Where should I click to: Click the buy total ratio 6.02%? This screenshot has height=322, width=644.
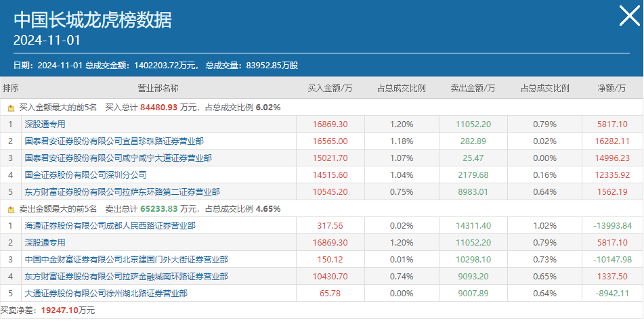click(x=268, y=108)
